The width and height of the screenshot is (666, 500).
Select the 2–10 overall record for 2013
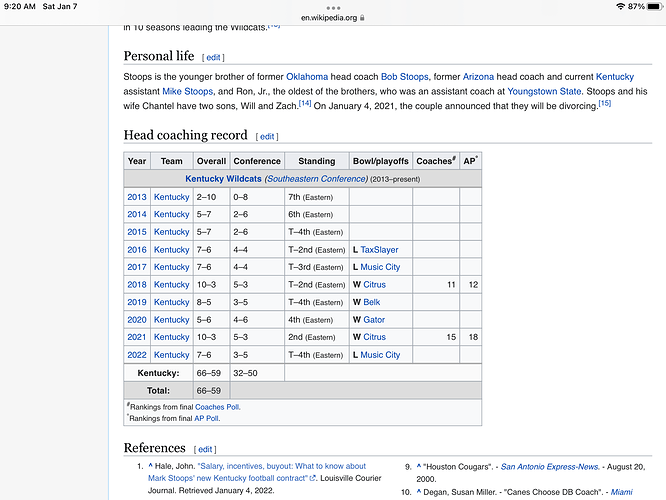click(x=211, y=197)
